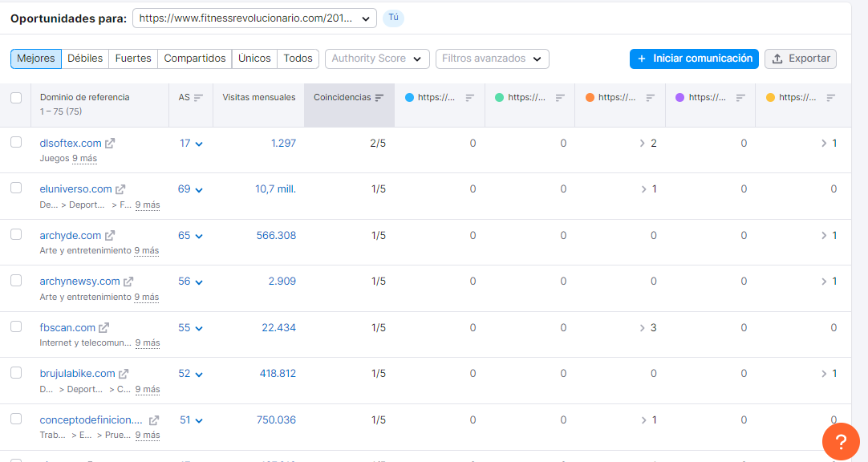The height and width of the screenshot is (462, 868).
Task: Open external link icon beside brujulabike.com
Action: pyautogui.click(x=124, y=374)
